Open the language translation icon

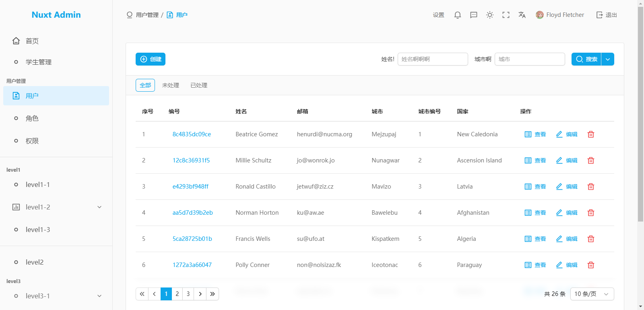coord(522,15)
